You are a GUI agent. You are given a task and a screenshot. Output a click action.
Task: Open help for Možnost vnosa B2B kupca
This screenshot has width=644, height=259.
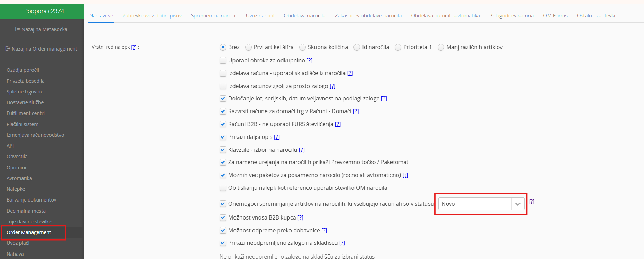point(300,218)
